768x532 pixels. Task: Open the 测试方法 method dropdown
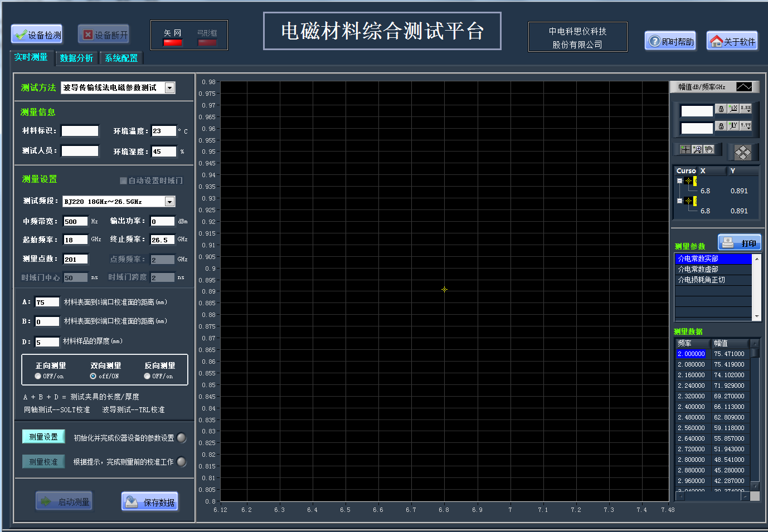click(170, 88)
